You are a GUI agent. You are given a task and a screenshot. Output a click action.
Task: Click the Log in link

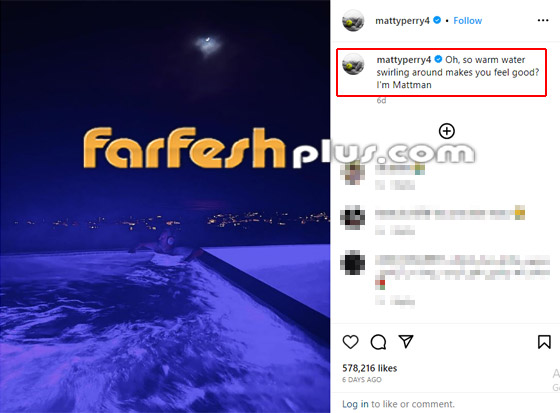tap(355, 404)
